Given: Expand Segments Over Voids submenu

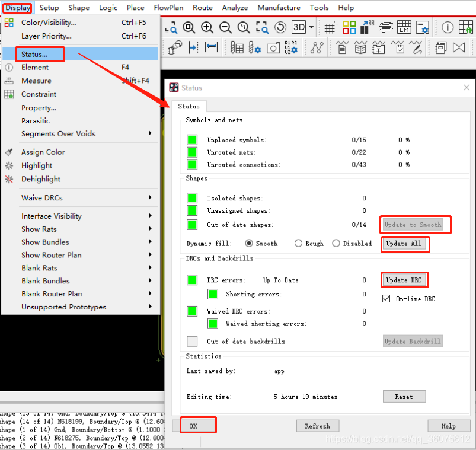Looking at the screenshot, I should (x=80, y=133).
